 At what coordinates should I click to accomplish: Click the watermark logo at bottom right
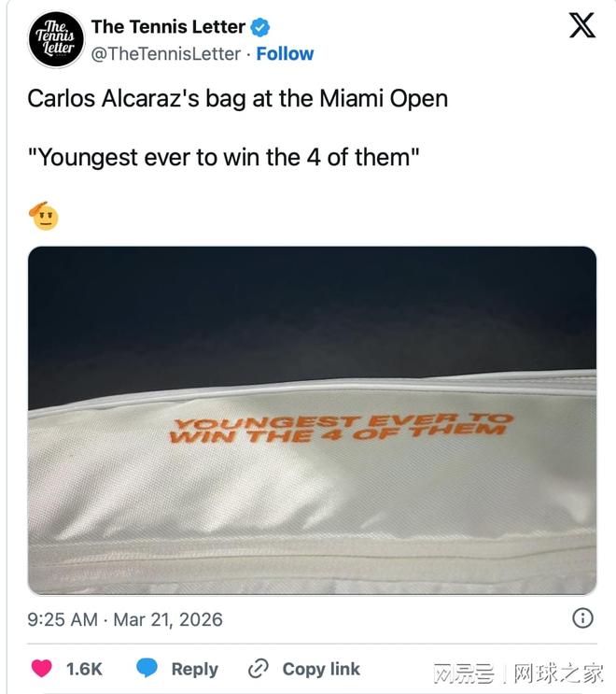click(x=518, y=673)
